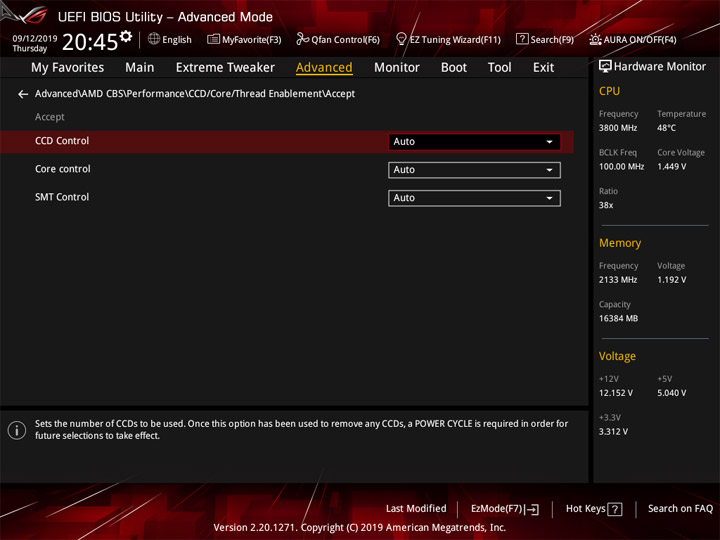Click Capacity value 16384 MB
This screenshot has height=540, width=720.
click(618, 319)
